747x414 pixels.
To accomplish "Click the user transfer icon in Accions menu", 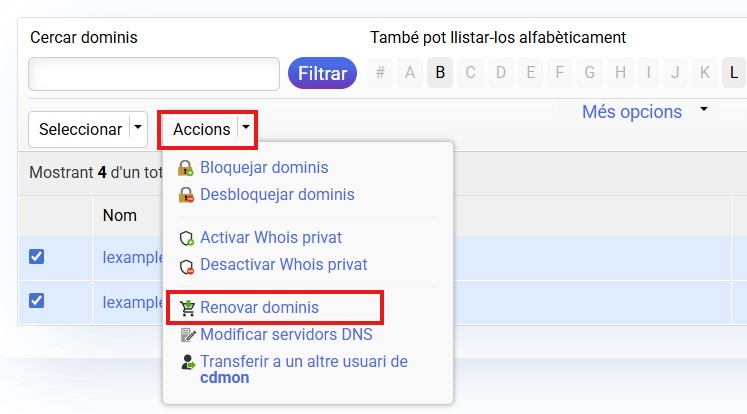I will pyautogui.click(x=186, y=362).
